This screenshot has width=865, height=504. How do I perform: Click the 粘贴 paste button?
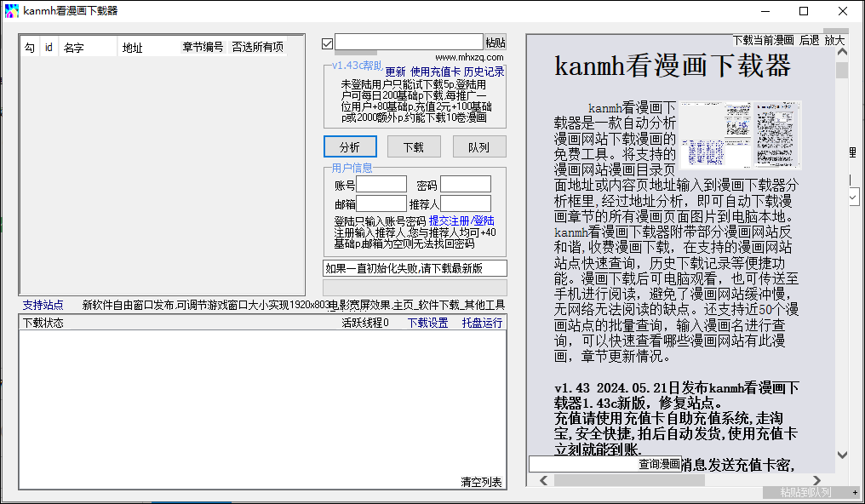(x=496, y=43)
